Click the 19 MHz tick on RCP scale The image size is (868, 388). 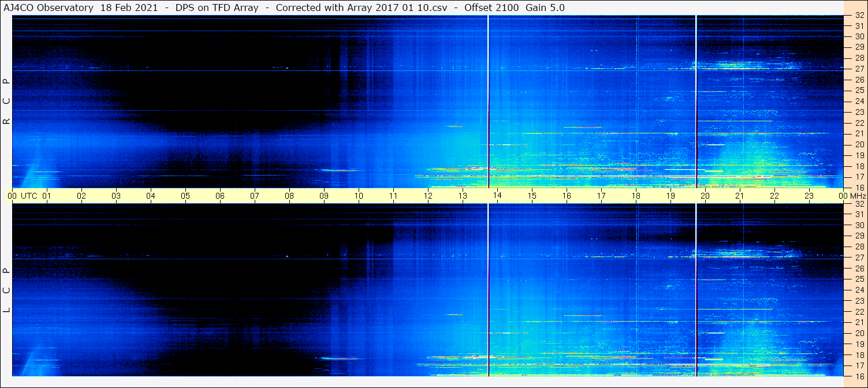[x=859, y=155]
